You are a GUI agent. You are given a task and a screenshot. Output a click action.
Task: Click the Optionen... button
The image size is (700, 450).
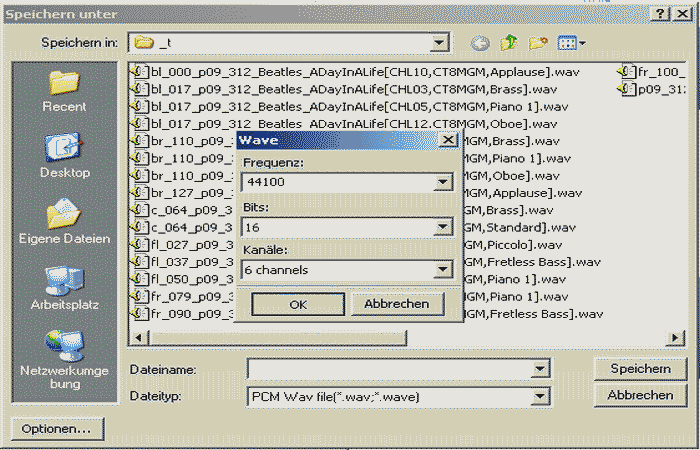(57, 428)
